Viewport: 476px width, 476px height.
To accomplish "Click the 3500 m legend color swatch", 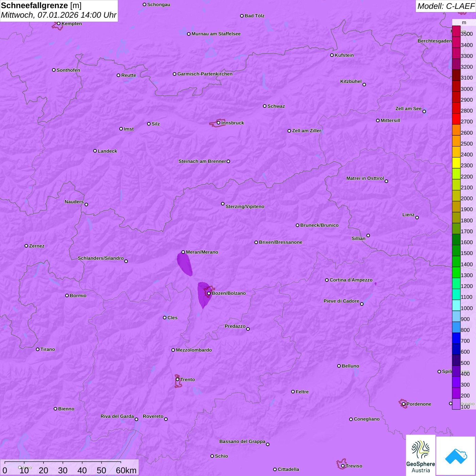I will coord(456,31).
